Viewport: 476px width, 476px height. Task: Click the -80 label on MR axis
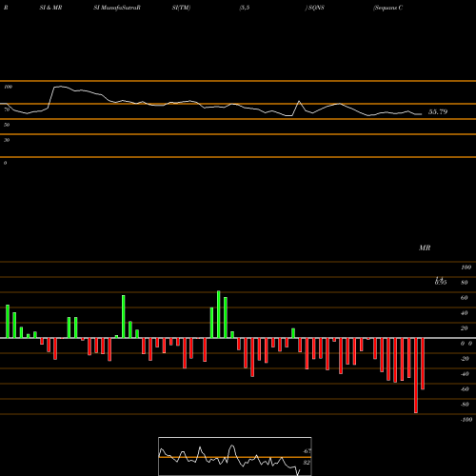[465, 405]
